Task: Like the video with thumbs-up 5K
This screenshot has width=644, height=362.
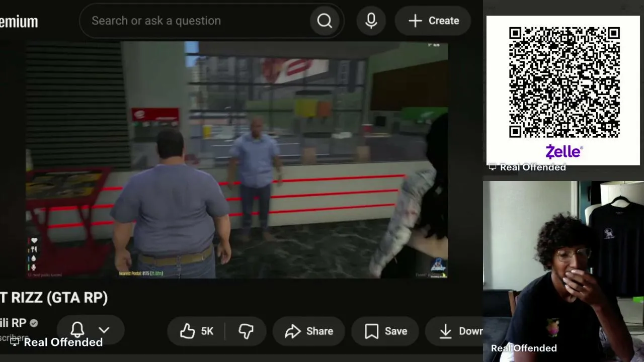Action: [197, 331]
